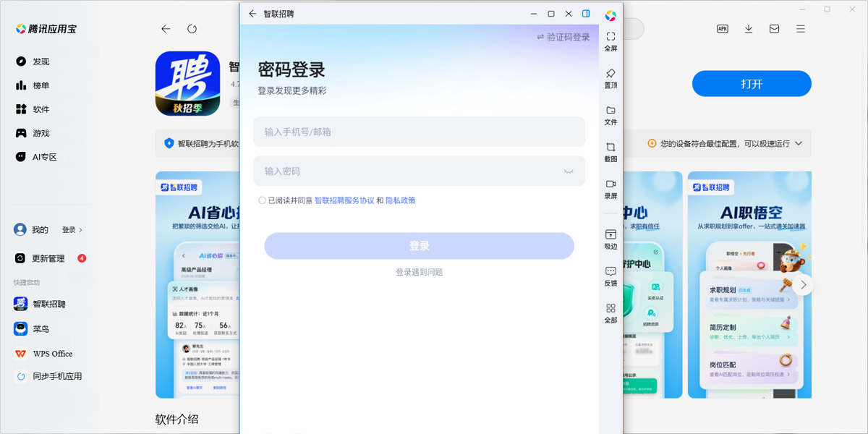Open 全部 all-tools grid
This screenshot has width=868, height=434.
610,313
